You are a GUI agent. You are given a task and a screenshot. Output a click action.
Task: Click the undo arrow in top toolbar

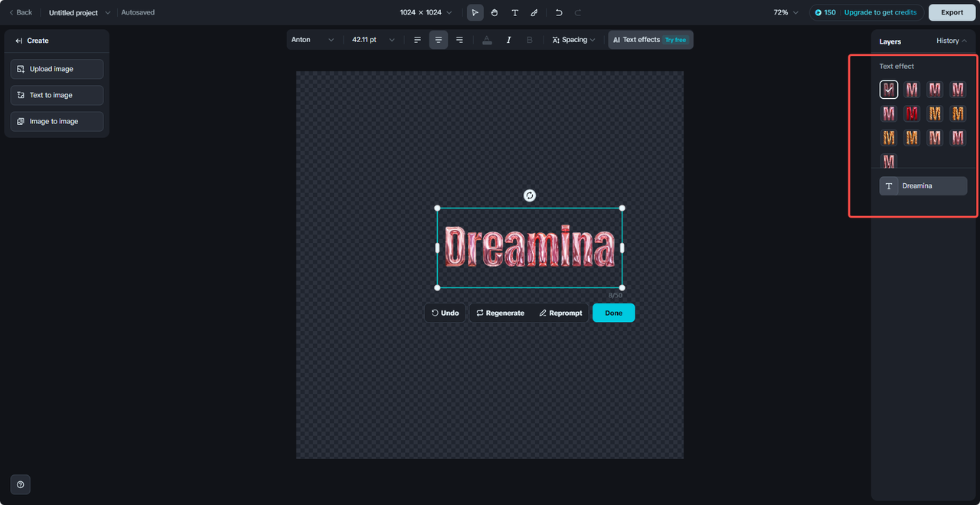point(559,12)
